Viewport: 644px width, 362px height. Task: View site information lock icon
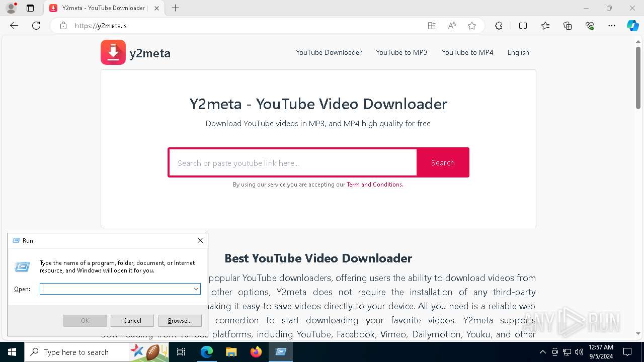(x=63, y=26)
